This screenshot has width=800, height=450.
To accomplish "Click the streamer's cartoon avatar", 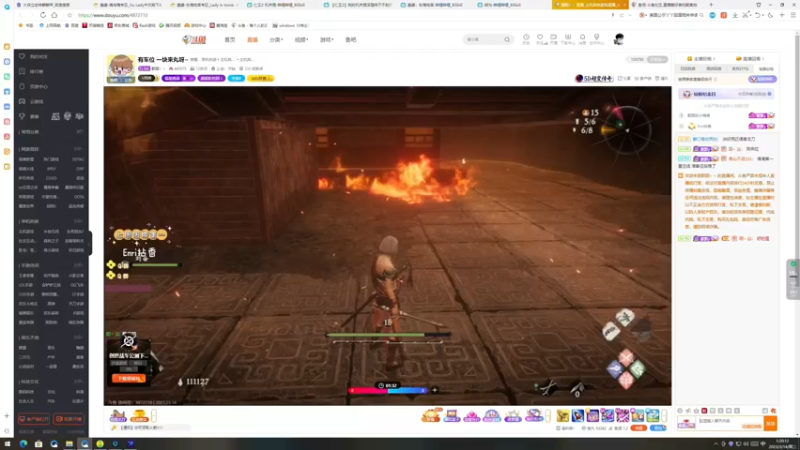I will point(121,68).
